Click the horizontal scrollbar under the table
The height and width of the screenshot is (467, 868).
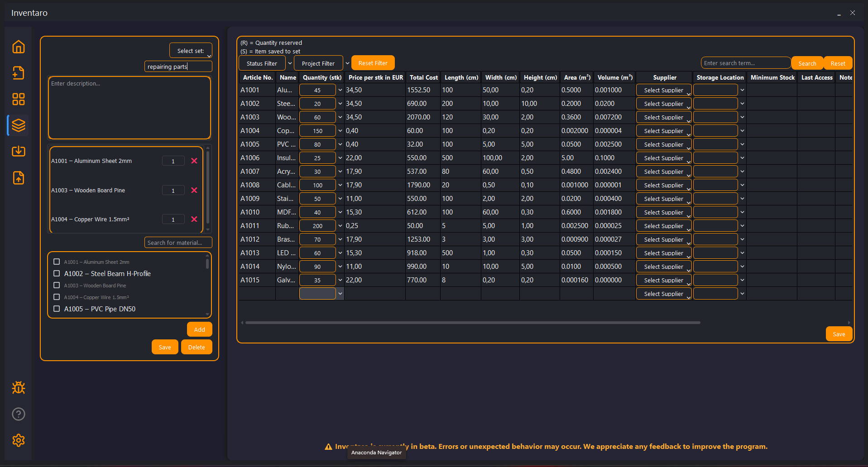473,323
